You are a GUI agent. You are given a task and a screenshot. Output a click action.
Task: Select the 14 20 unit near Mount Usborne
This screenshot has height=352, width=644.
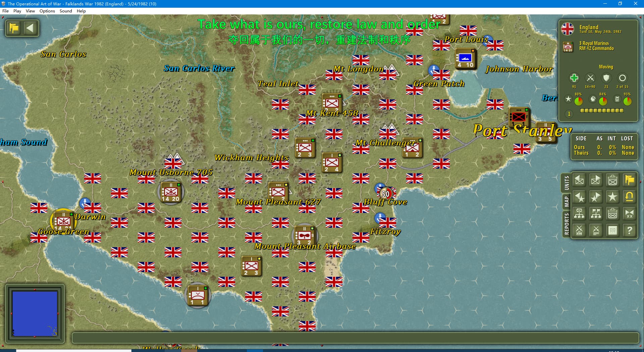(x=171, y=192)
